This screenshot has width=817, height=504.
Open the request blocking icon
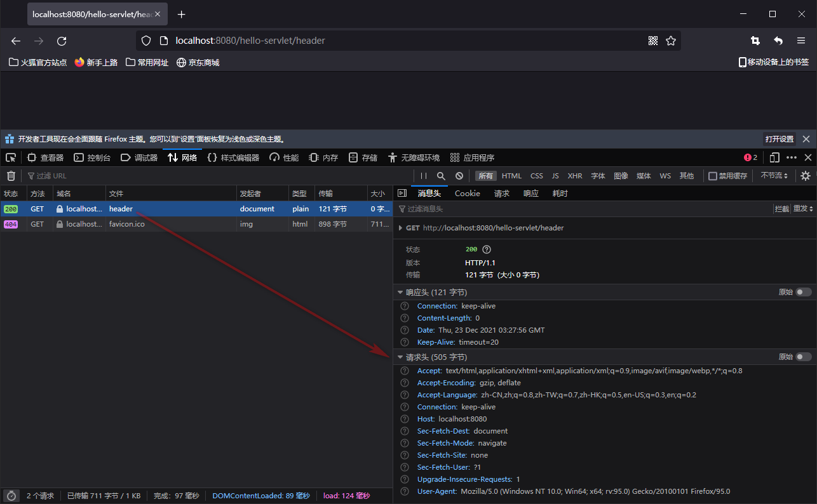(x=459, y=176)
